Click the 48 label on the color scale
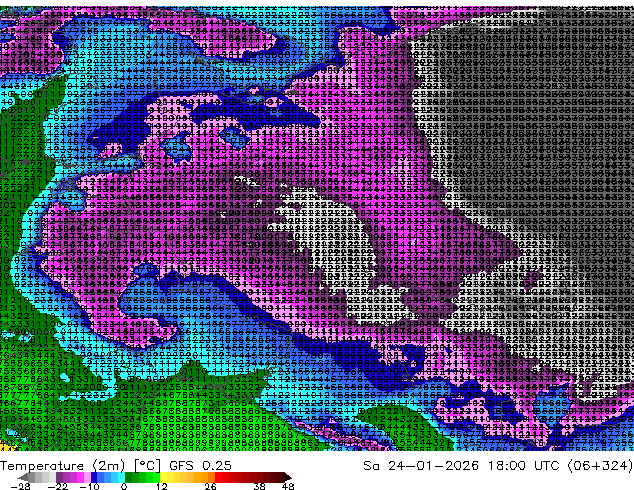The image size is (634, 490). point(288,486)
